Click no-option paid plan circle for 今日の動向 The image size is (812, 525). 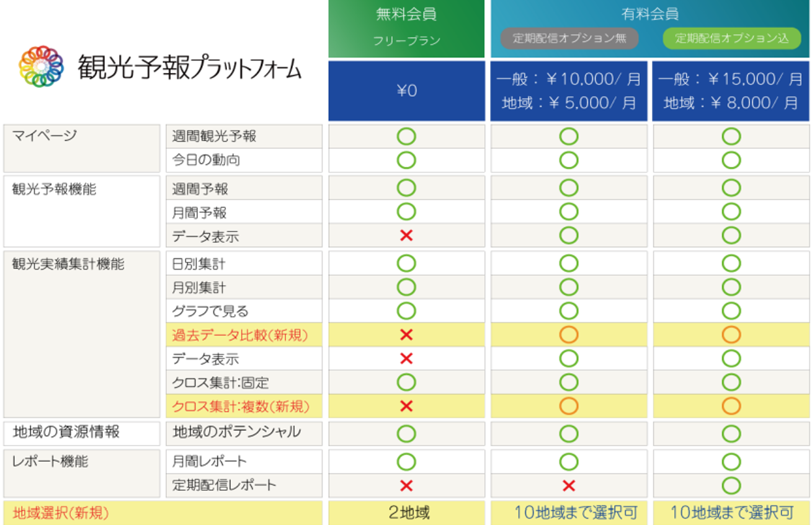tap(569, 161)
